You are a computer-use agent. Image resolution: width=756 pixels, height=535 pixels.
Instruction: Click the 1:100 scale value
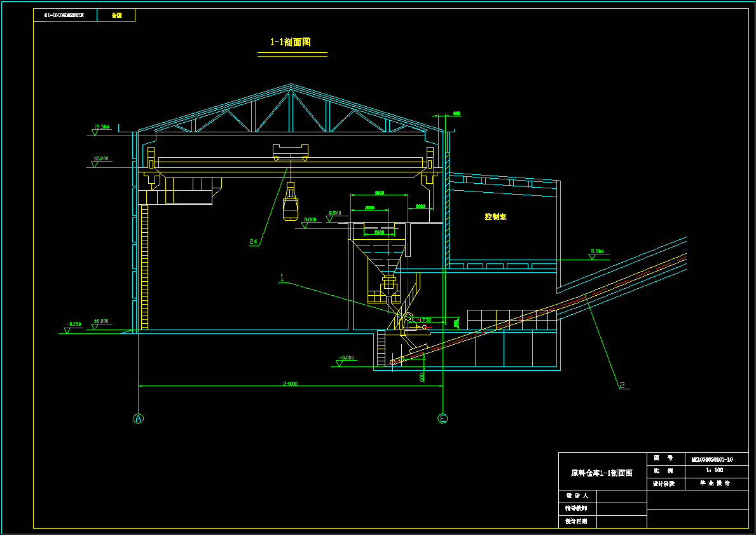point(715,470)
